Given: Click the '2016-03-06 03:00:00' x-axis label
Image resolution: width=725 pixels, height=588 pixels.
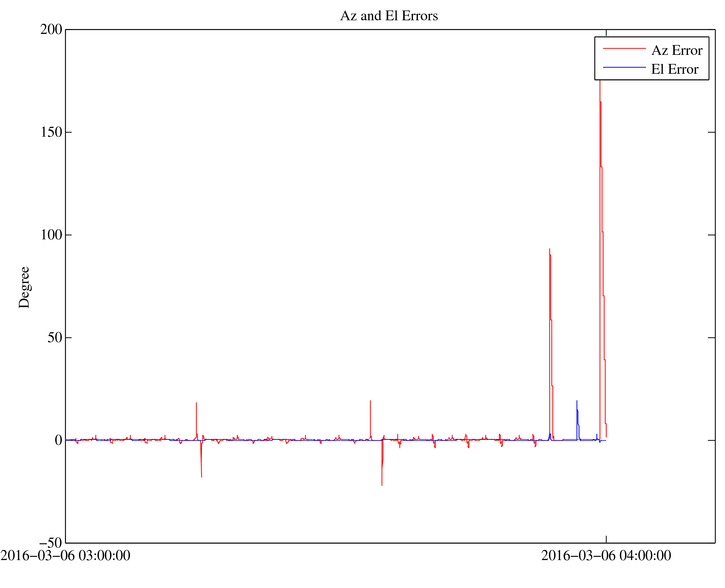Looking at the screenshot, I should 65,556.
